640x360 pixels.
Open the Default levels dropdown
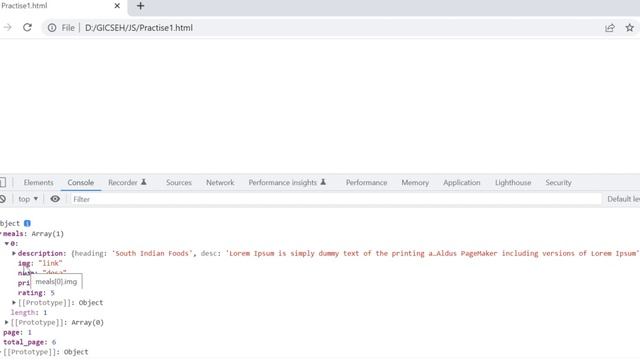pos(623,199)
